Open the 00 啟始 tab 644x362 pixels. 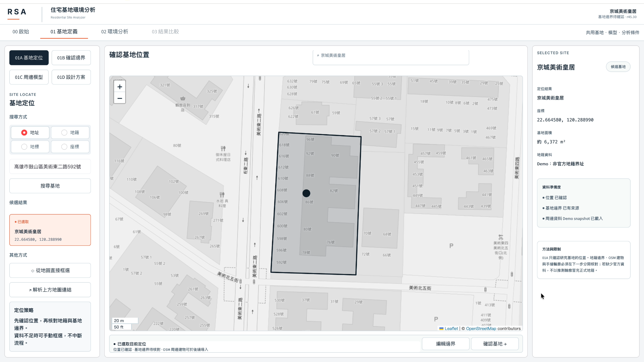tap(21, 31)
